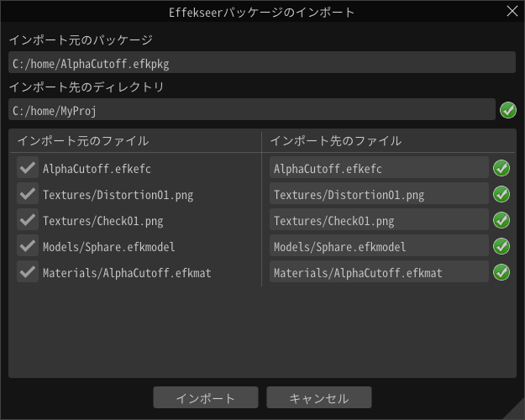The height and width of the screenshot is (420, 525).
Task: Click the green status icon for destination Materials/AlphaCutoff.efkmat
Action: 501,272
